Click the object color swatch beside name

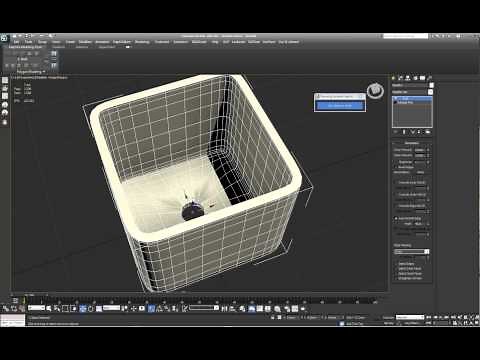point(431,85)
